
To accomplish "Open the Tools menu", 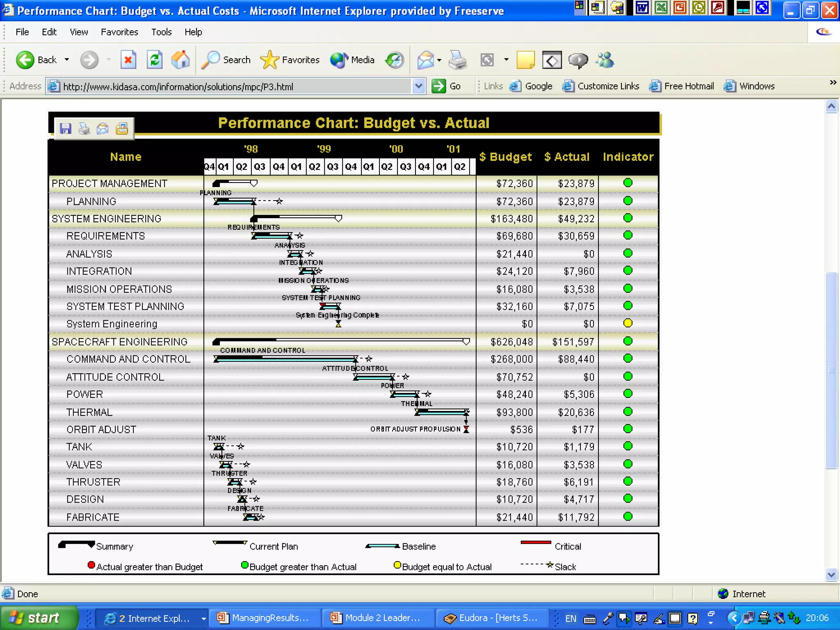I will (x=161, y=32).
